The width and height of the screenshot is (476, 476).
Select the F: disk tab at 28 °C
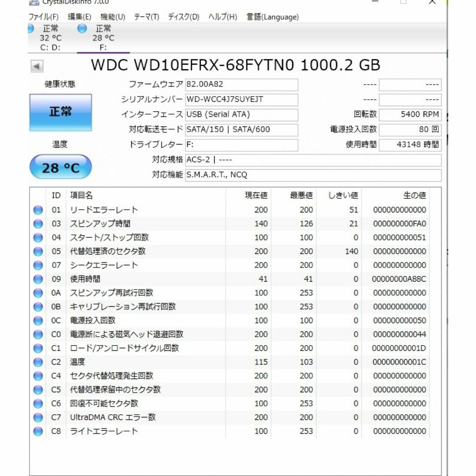tap(103, 38)
